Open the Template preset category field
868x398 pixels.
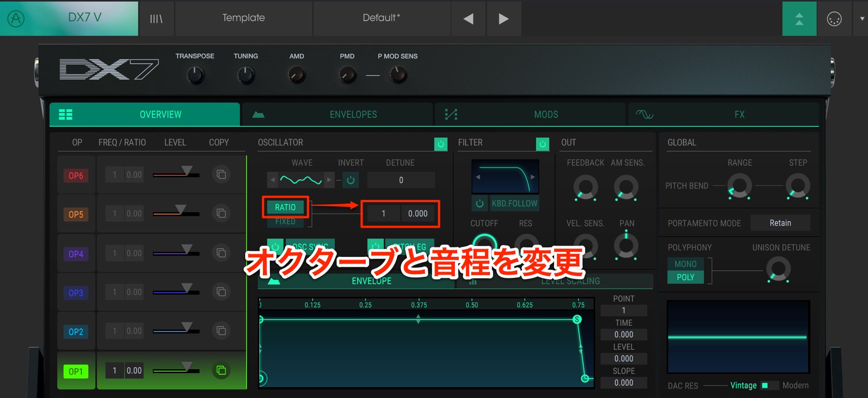tap(243, 19)
